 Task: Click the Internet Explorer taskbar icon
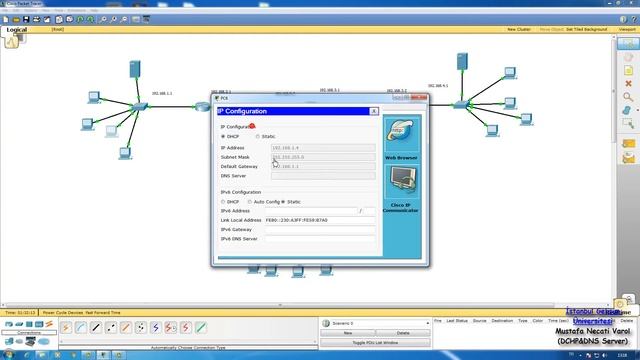(27, 355)
